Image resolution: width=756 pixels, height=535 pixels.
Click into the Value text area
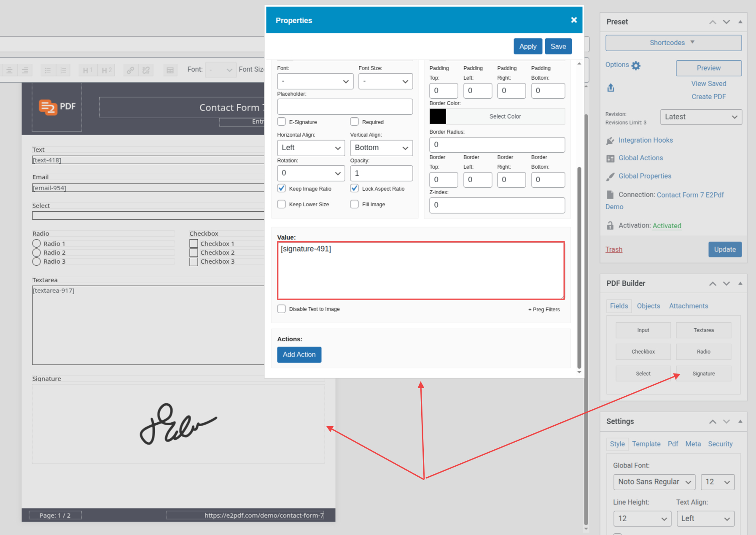tap(420, 270)
